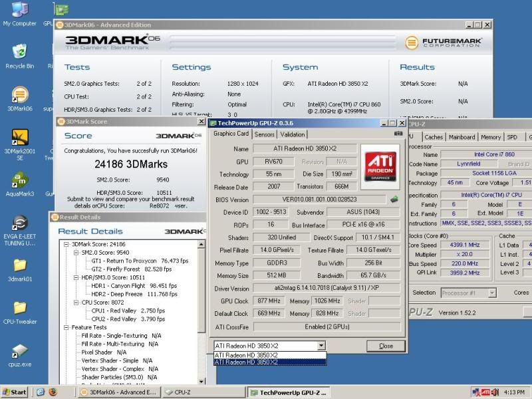
Task: Click the BIOS save chip icon in GPU-Z
Action: (394, 199)
